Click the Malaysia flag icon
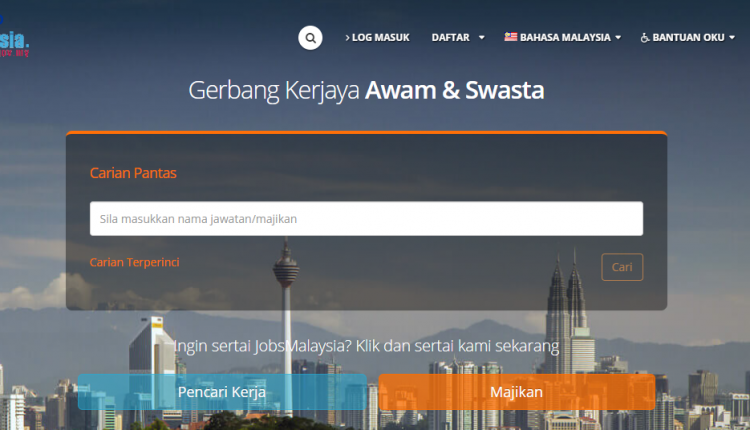Image resolution: width=750 pixels, height=430 pixels. pos(511,36)
